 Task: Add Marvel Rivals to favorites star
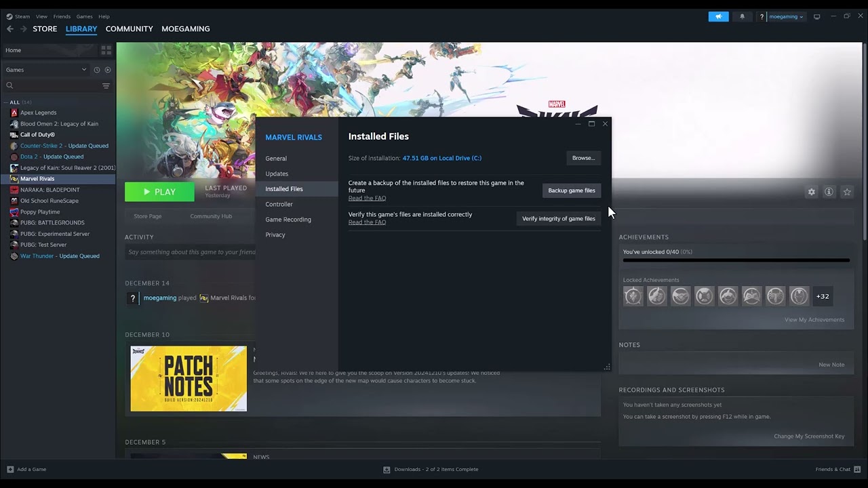[x=847, y=192]
